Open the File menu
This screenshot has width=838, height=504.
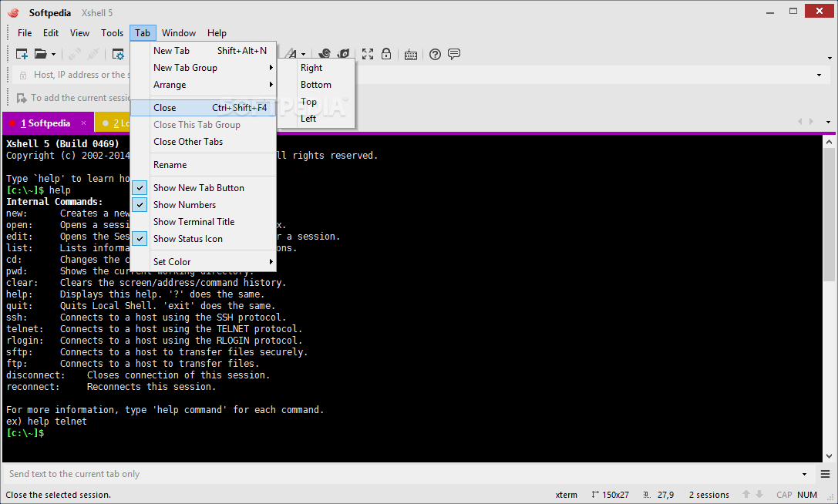[x=25, y=33]
